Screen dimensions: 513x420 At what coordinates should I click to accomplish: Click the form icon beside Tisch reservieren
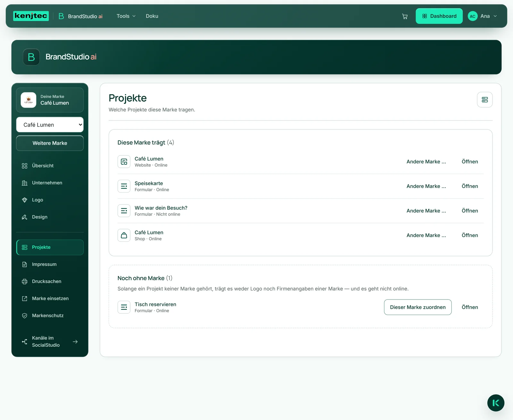coord(124,307)
